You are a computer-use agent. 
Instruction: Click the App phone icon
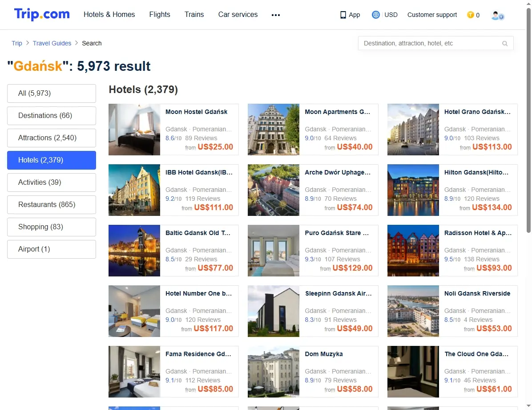coord(343,15)
